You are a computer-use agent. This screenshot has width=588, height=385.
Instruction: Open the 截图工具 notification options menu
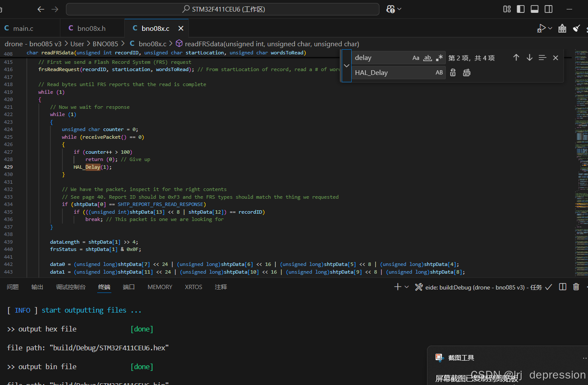pos(585,358)
